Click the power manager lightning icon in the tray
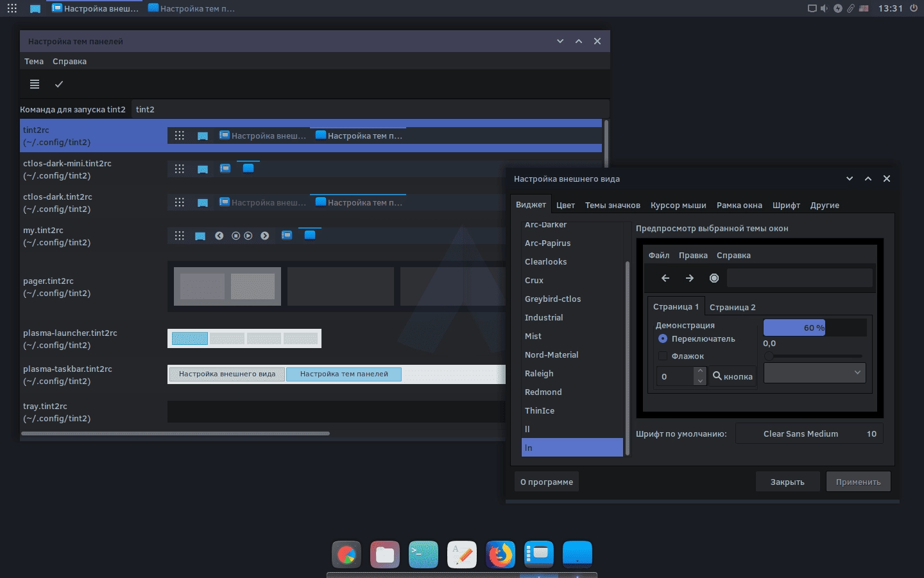 [837, 8]
